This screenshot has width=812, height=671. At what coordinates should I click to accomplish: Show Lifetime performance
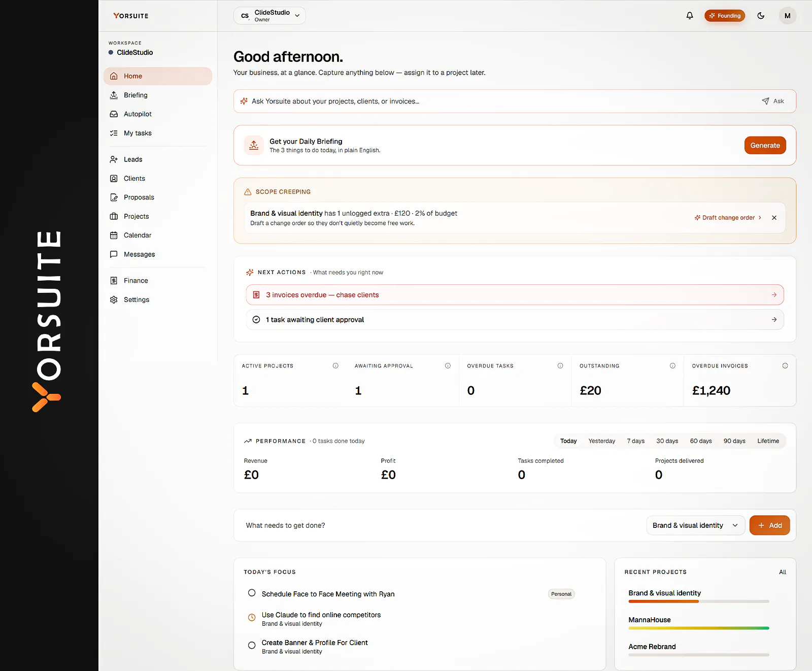768,441
